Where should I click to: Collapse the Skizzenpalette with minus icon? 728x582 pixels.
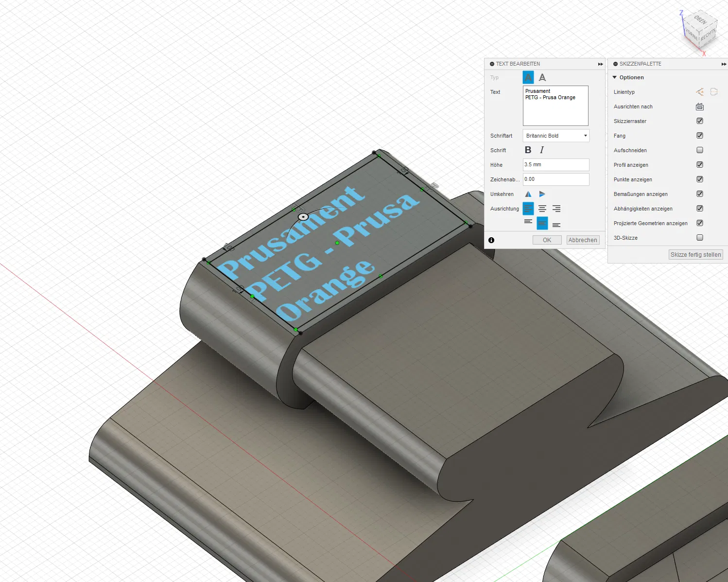tap(615, 64)
